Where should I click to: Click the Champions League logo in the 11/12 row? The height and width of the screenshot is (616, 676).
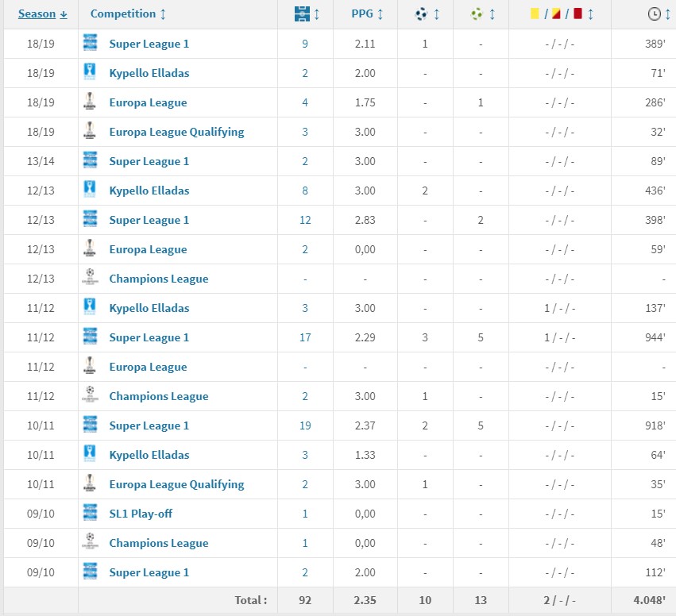90,395
